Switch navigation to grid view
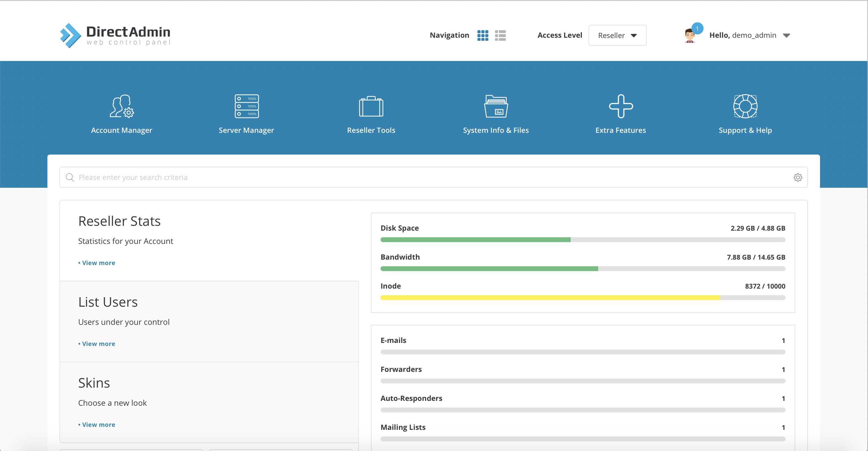 [x=483, y=35]
